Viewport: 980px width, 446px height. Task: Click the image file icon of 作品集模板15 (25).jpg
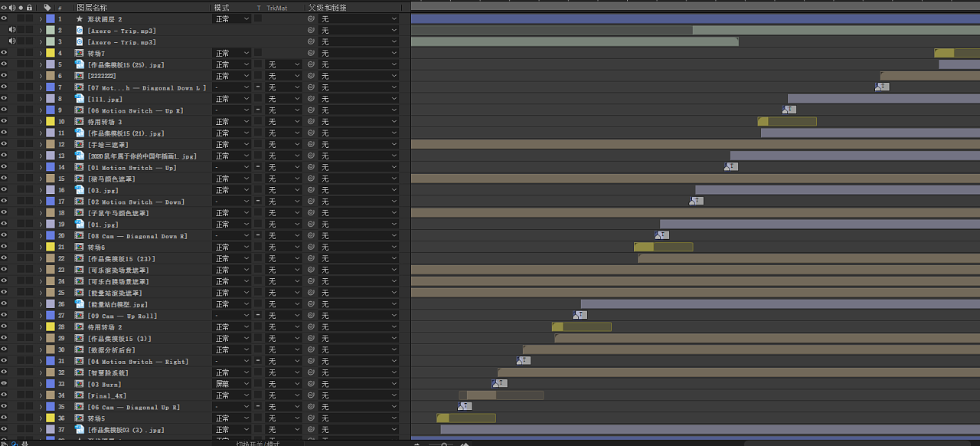click(80, 64)
